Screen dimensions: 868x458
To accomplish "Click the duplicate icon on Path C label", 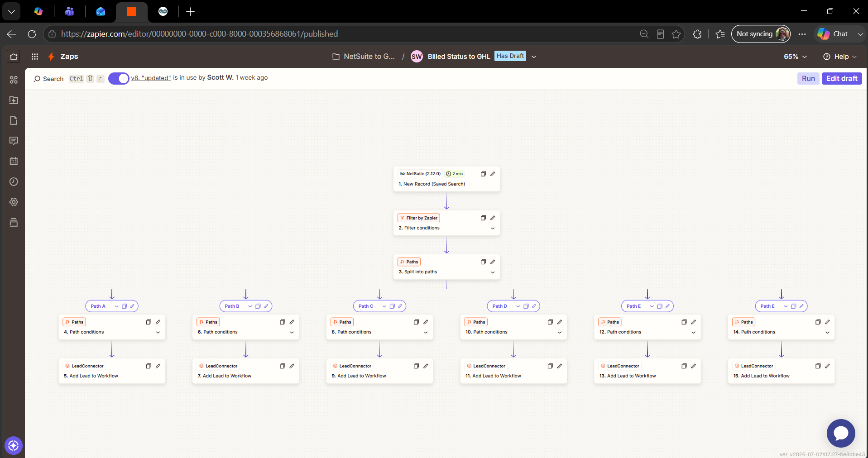I will coord(392,306).
